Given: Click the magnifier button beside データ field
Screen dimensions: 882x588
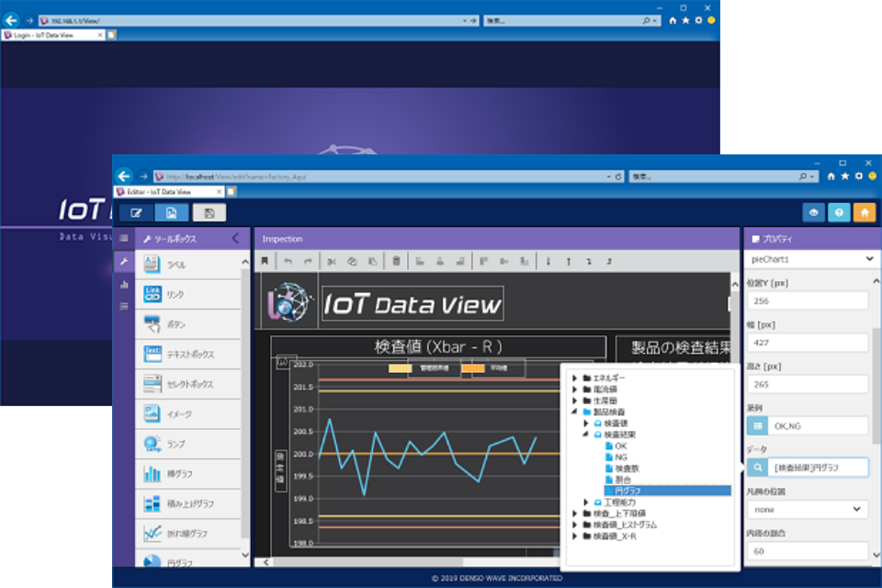Looking at the screenshot, I should click(758, 468).
